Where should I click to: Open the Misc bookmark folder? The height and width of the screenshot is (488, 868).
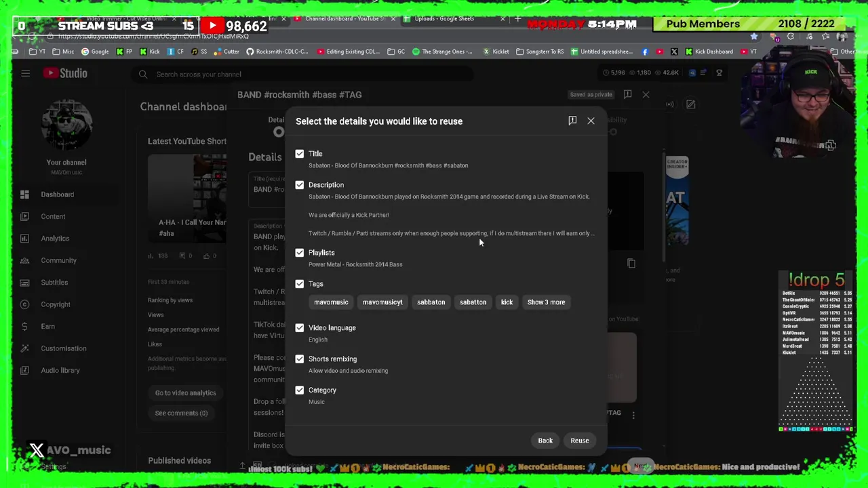pyautogui.click(x=62, y=52)
